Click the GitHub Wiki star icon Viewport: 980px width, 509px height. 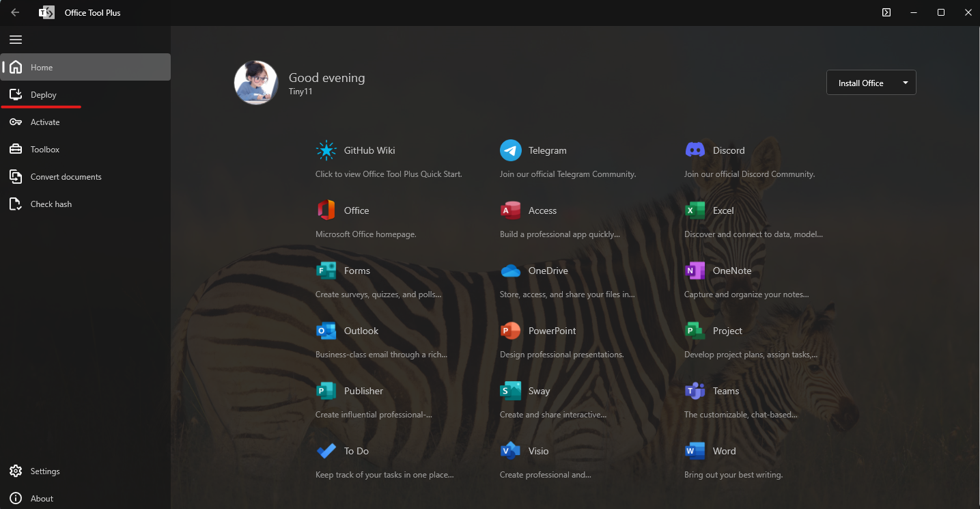coord(326,150)
